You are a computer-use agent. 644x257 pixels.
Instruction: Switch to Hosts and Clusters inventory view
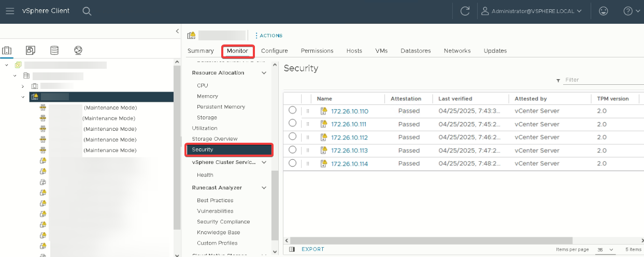pos(7,50)
